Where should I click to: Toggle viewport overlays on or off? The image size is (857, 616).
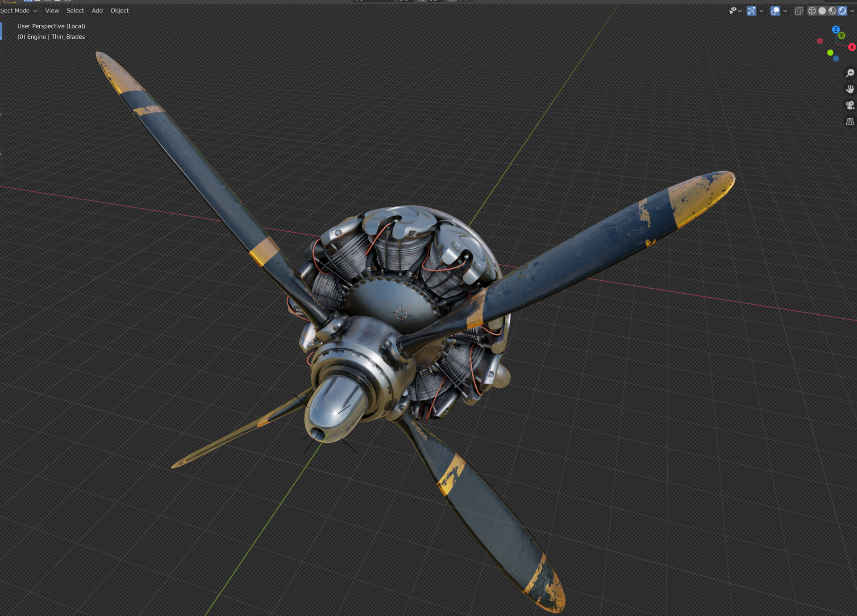tap(775, 11)
